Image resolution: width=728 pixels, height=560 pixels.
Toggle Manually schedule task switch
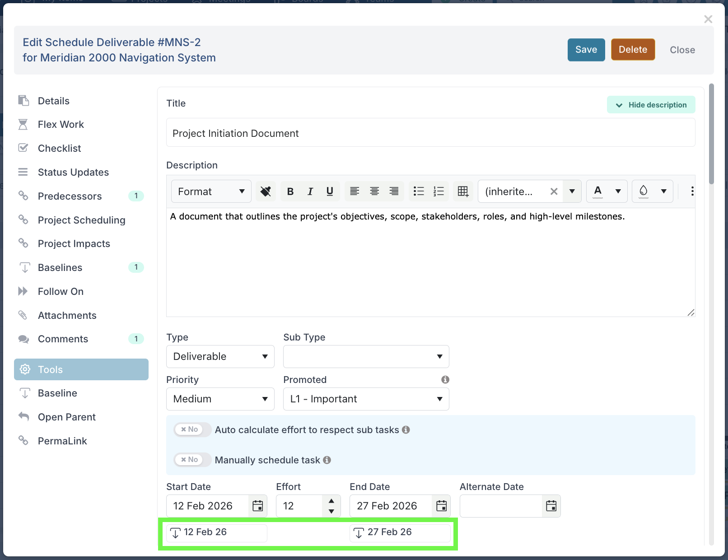(192, 460)
